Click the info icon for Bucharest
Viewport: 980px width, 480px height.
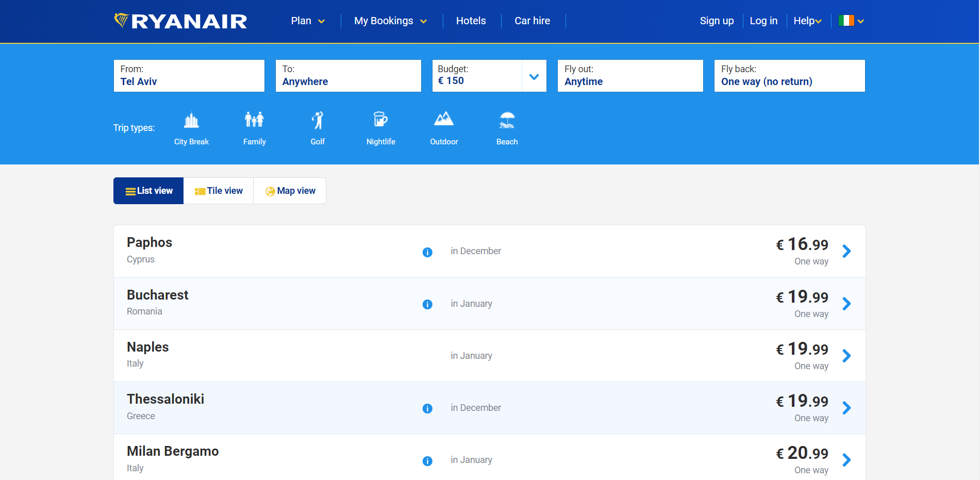pyautogui.click(x=427, y=304)
